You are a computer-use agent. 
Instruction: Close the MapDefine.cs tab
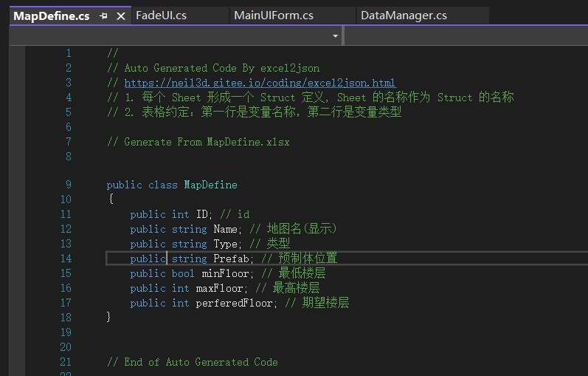pos(121,16)
